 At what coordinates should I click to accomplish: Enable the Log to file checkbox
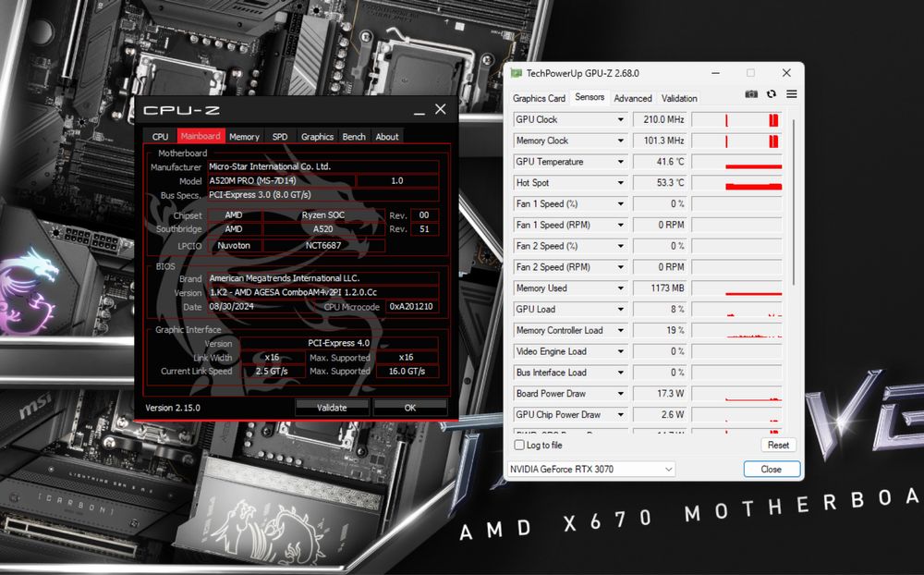coord(519,445)
